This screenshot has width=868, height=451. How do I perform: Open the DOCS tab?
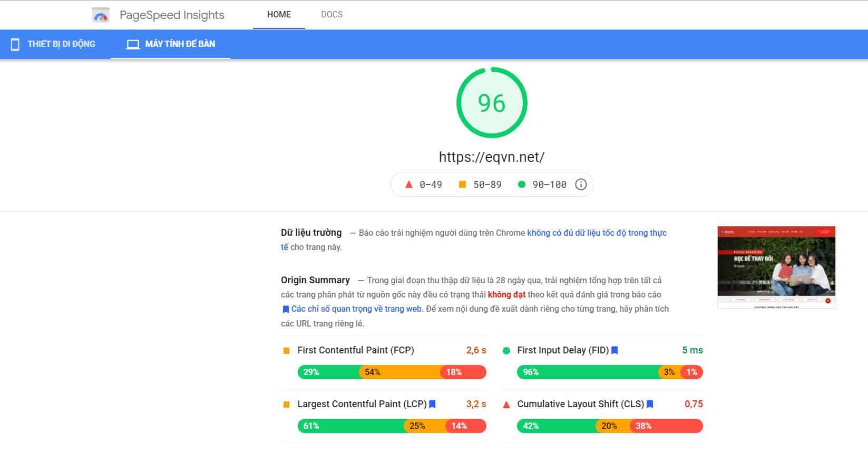[331, 15]
